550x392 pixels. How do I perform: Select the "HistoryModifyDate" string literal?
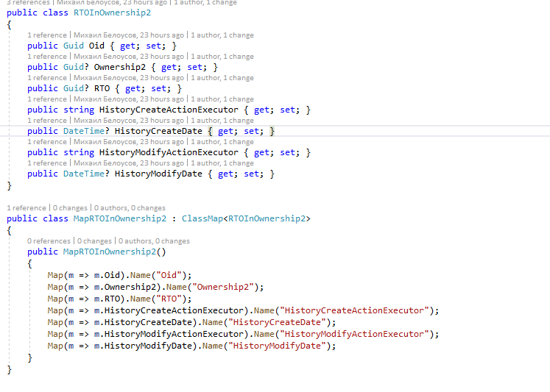pos(277,346)
